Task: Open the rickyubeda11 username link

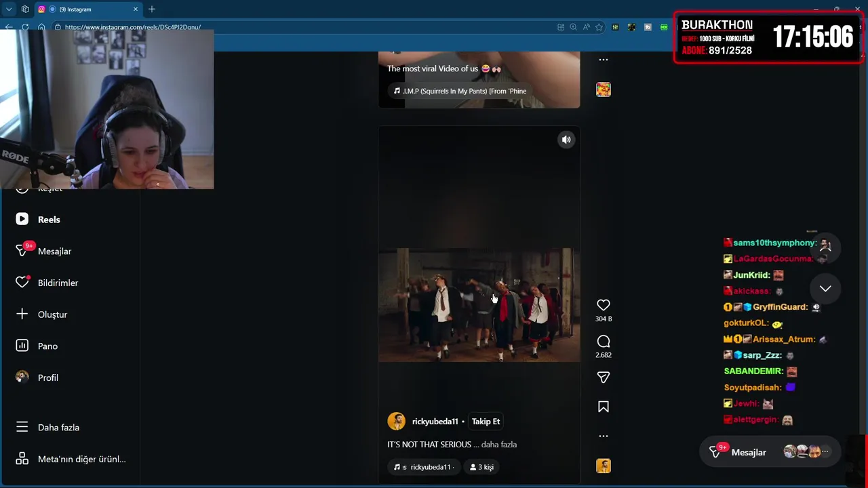Action: coord(435,422)
